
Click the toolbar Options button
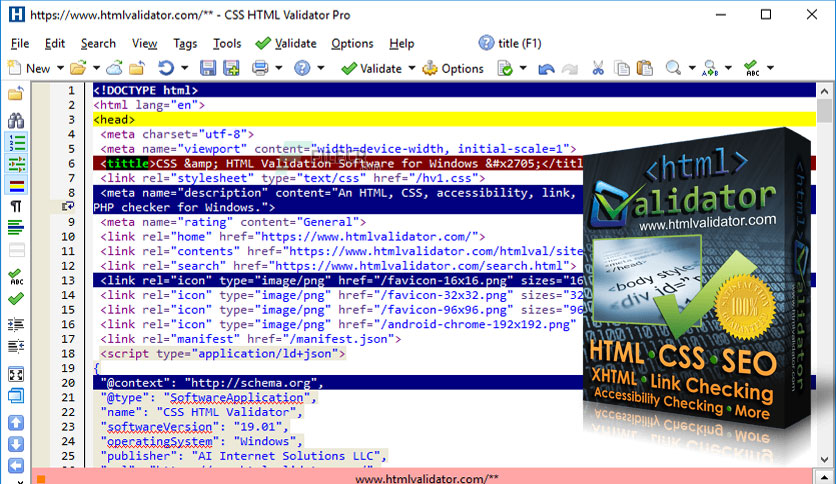[x=453, y=68]
